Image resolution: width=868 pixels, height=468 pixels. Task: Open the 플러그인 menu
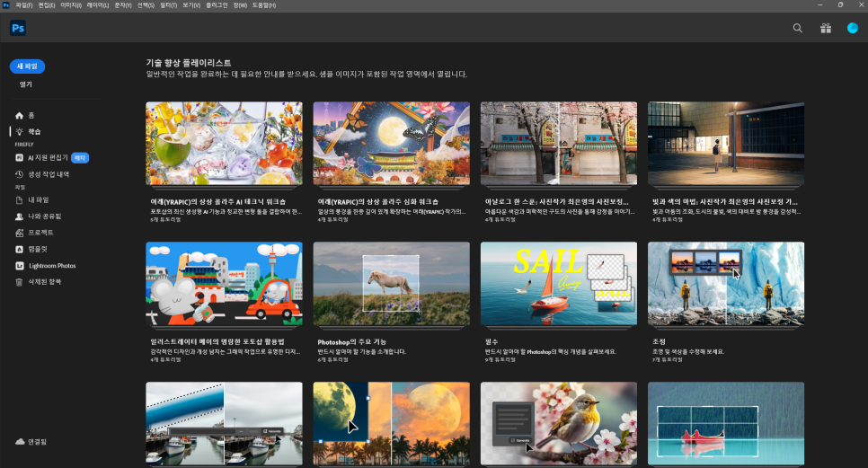(217, 5)
